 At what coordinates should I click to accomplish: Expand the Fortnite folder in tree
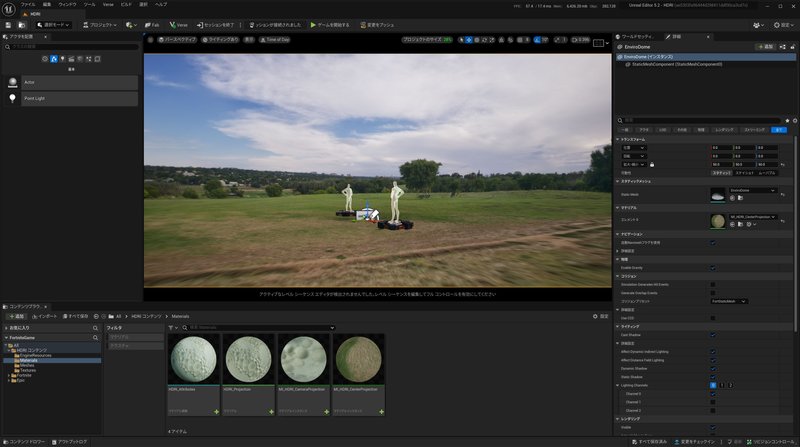pos(11,375)
